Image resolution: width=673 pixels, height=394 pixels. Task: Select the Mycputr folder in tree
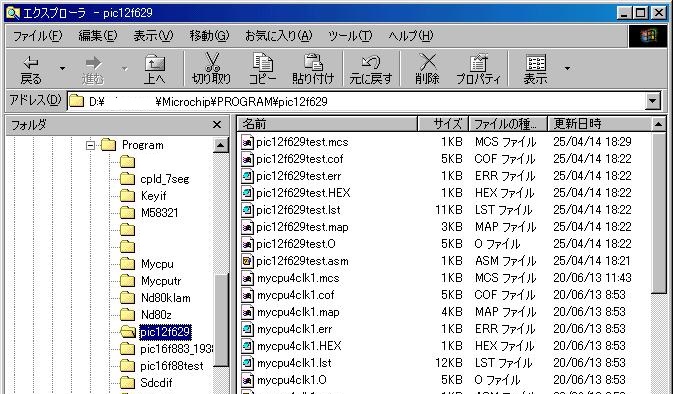161,281
